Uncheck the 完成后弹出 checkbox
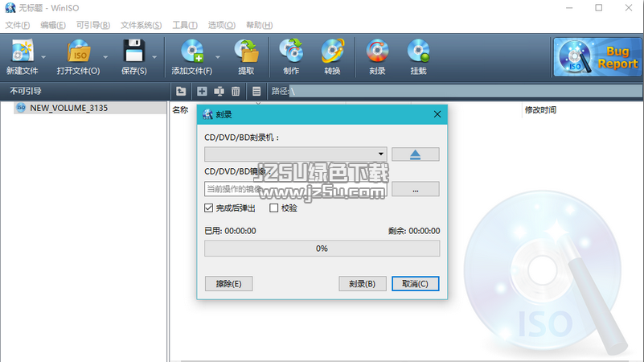This screenshot has height=362, width=644. pyautogui.click(x=209, y=208)
